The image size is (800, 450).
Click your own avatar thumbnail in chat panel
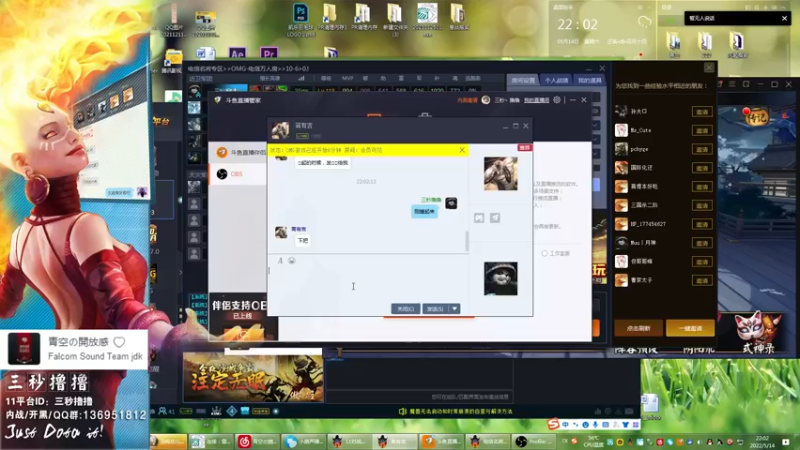point(501,279)
